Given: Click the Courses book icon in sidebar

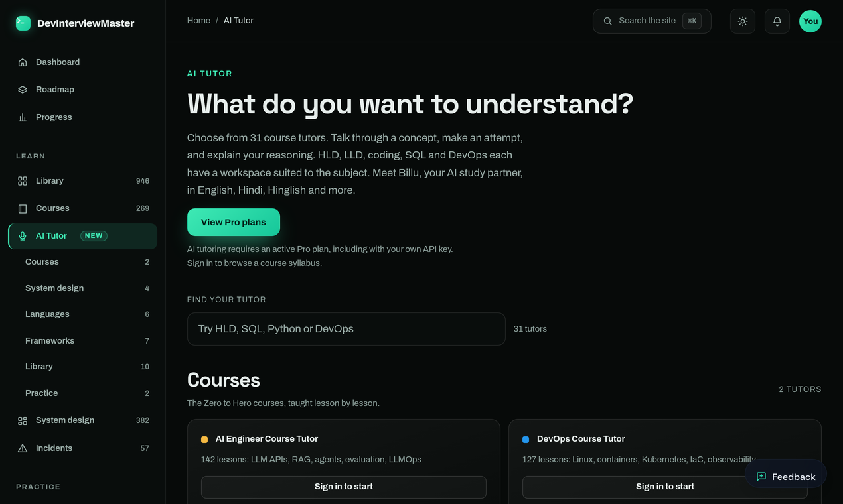Looking at the screenshot, I should click(23, 208).
